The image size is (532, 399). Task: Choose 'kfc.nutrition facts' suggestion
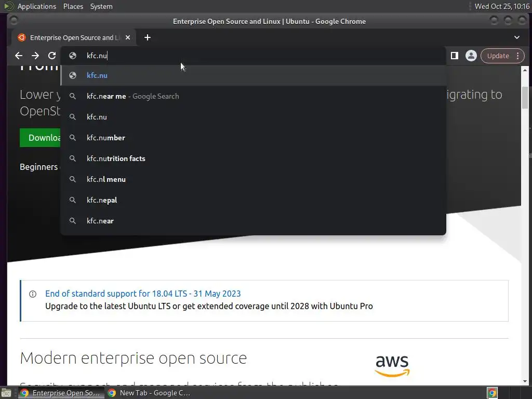point(253,158)
